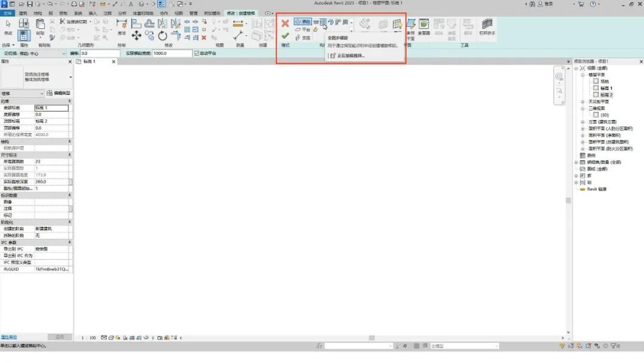The height and width of the screenshot is (363, 644).
Task: Click the Align tool icon
Action: coord(136,23)
